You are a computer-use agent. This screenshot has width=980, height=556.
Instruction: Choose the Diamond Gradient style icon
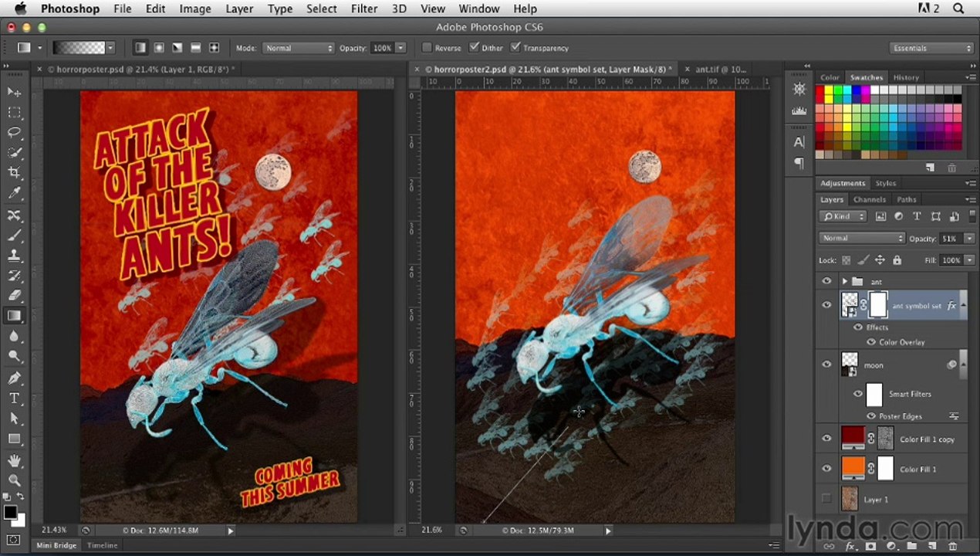214,48
